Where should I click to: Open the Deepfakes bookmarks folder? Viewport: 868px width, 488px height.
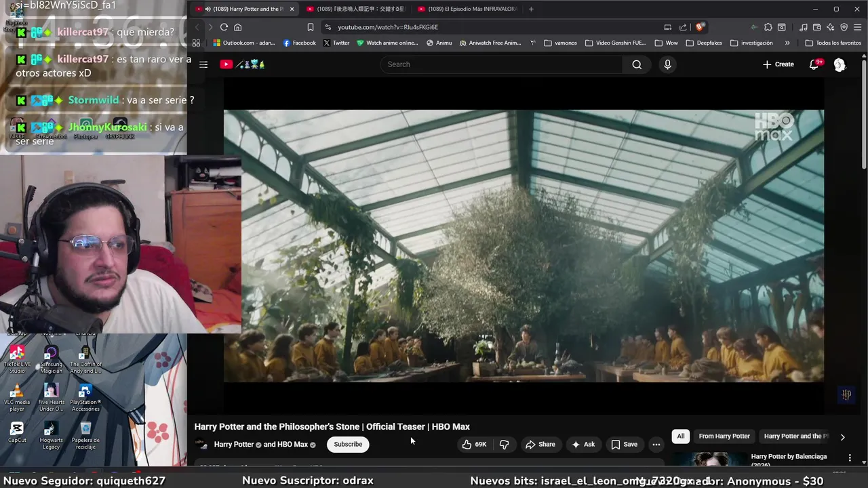click(704, 43)
